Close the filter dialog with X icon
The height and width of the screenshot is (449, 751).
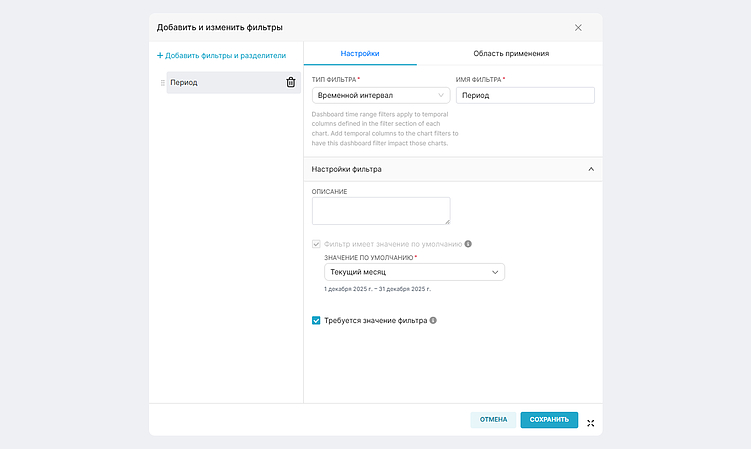578,27
